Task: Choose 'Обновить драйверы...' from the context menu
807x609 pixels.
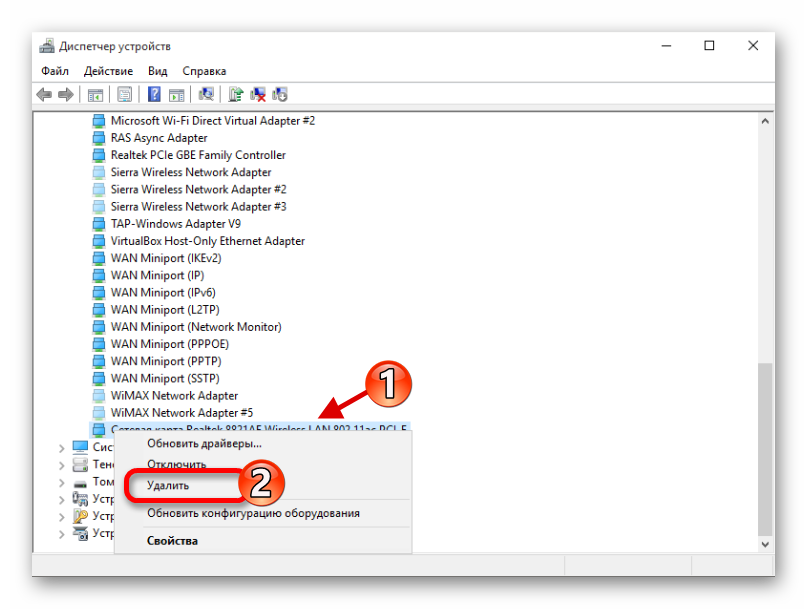Action: [204, 443]
